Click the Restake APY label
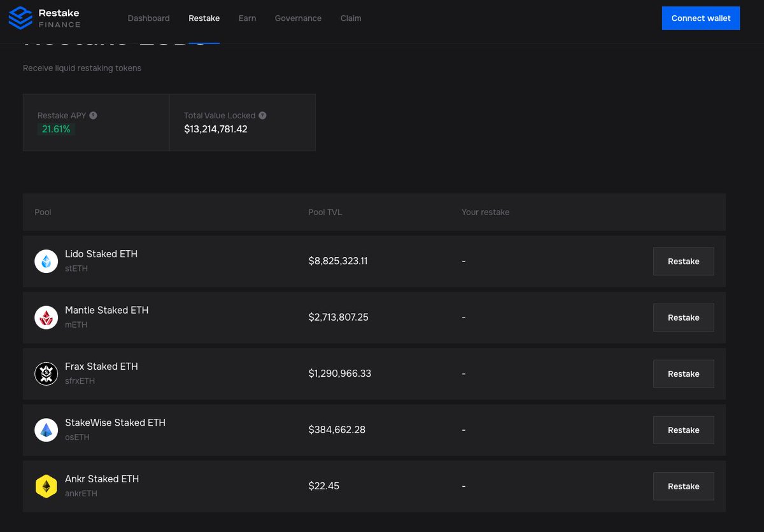This screenshot has height=532, width=764. coord(62,115)
